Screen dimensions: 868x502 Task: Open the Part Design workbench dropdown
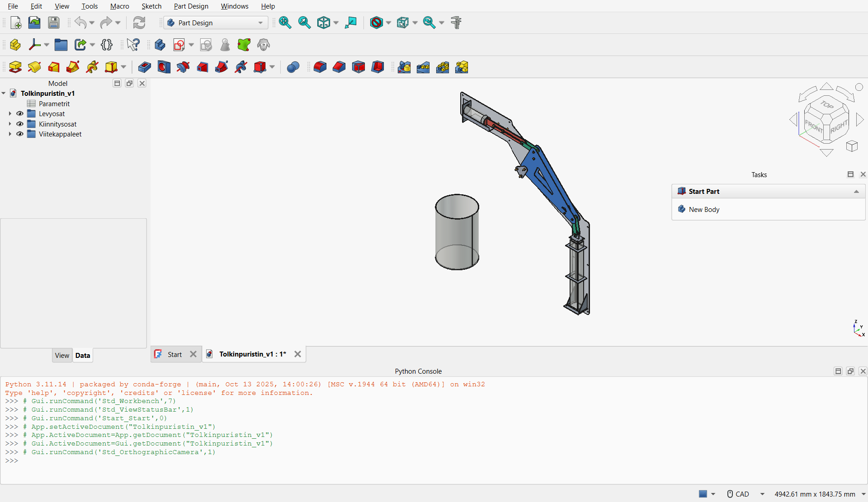click(x=216, y=23)
